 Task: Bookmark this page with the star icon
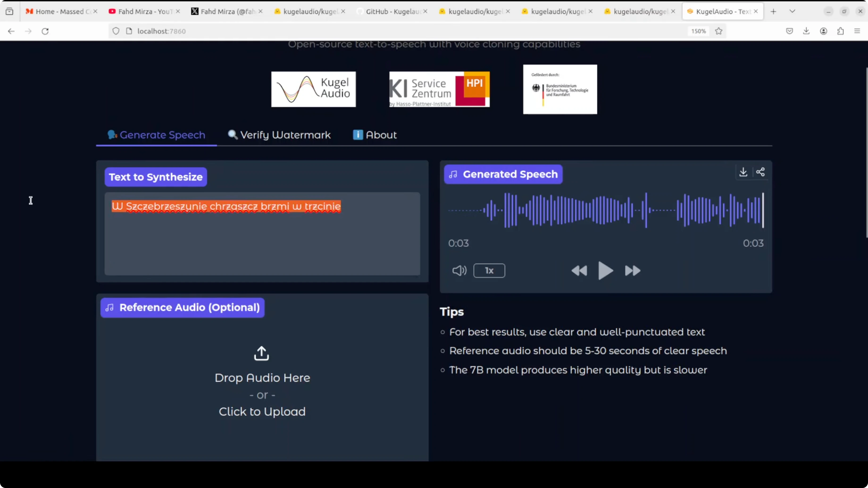[719, 31]
